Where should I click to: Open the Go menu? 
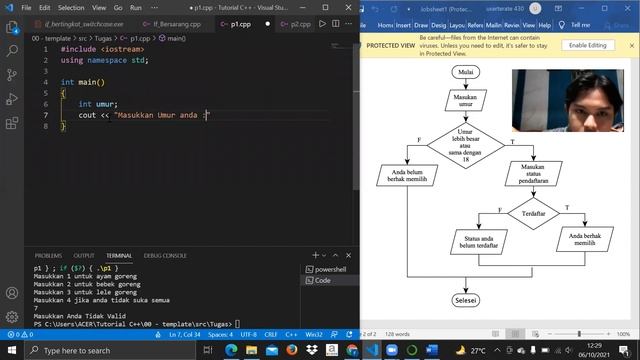tap(118, 8)
